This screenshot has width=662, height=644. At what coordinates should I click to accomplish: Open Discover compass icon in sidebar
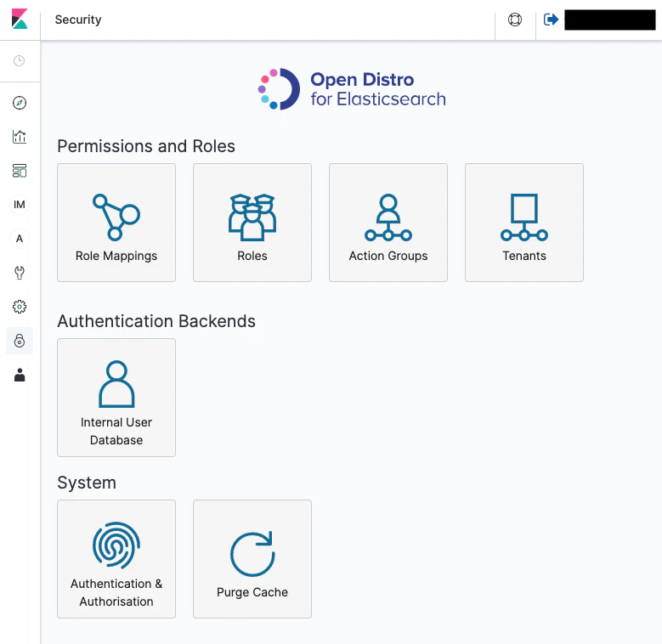pyautogui.click(x=20, y=103)
